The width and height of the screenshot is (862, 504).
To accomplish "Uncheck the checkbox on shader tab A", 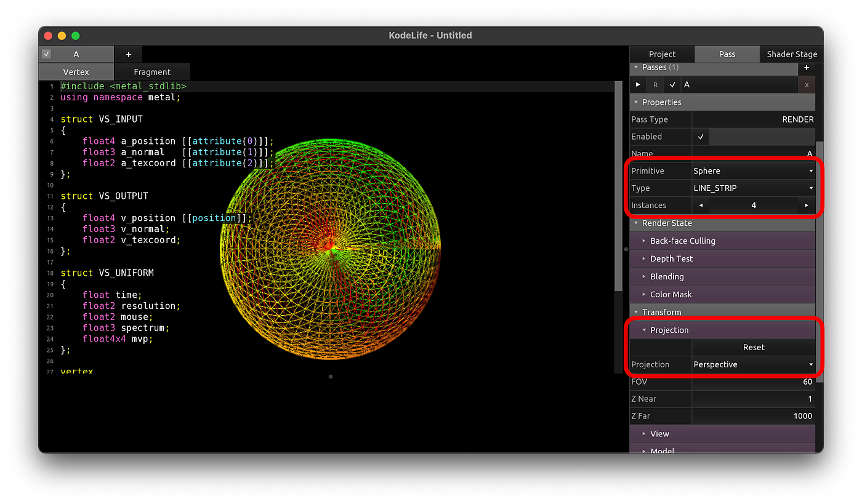I will pos(46,54).
